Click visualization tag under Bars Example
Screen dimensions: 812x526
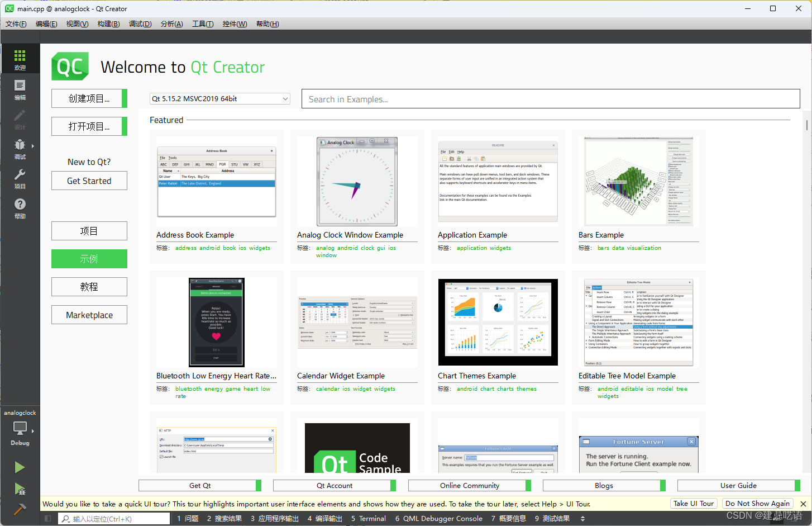[x=644, y=248]
